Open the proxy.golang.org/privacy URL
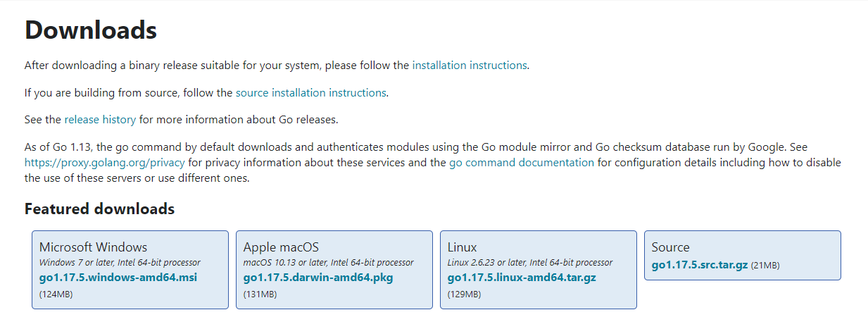 105,163
